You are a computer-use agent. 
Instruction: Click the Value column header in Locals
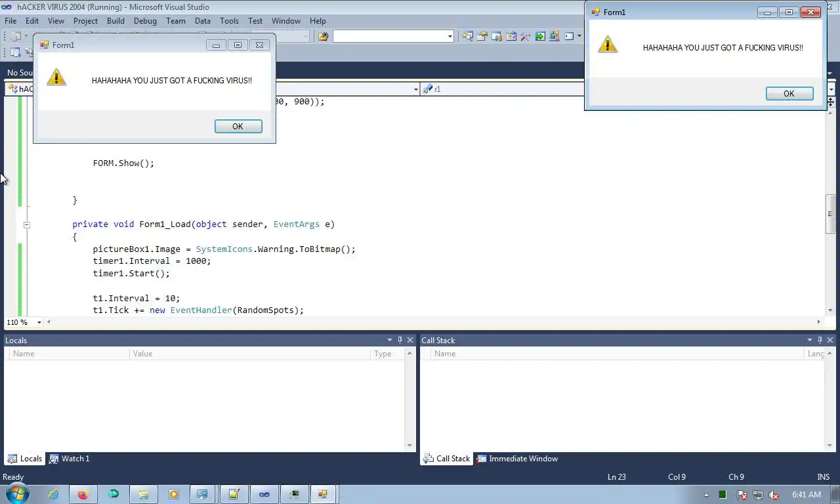(x=250, y=354)
